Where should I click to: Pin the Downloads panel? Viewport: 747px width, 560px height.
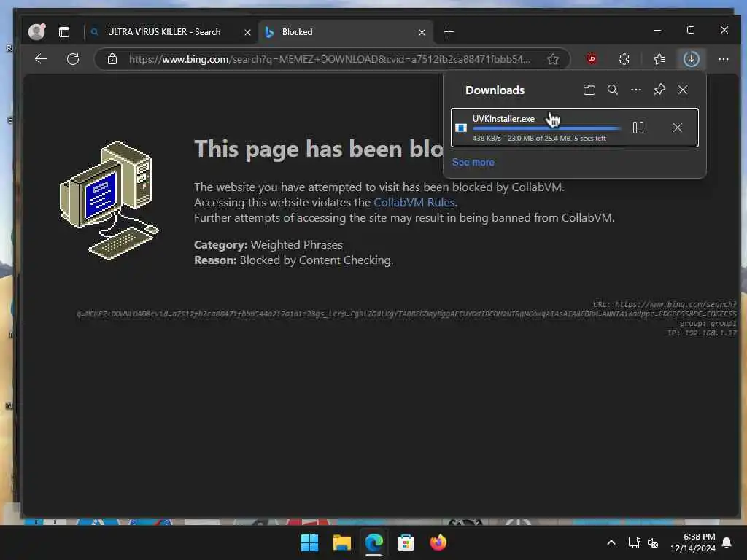click(659, 90)
